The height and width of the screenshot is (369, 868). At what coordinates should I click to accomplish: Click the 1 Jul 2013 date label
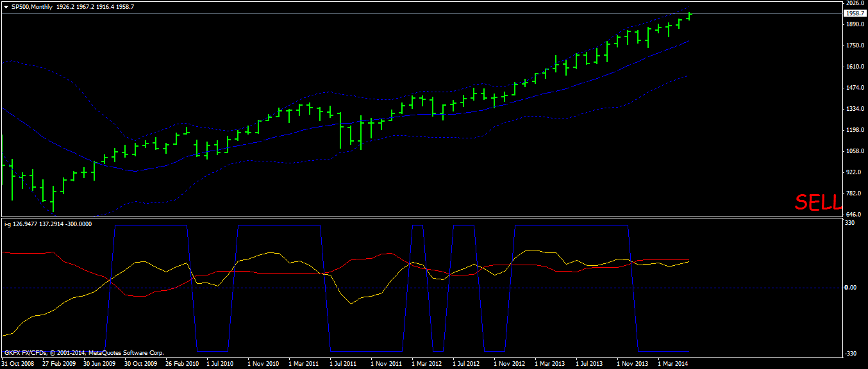click(x=590, y=364)
